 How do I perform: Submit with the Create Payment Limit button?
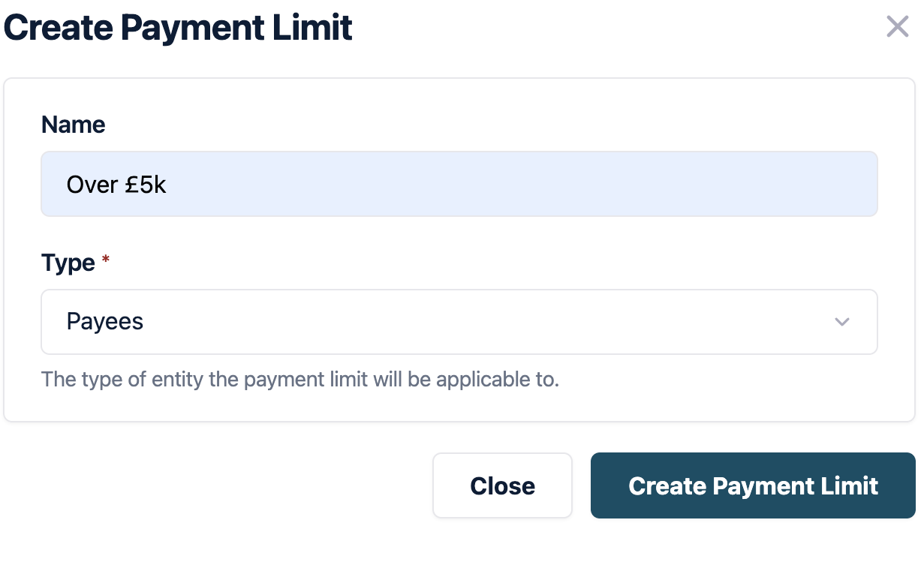[x=752, y=485]
